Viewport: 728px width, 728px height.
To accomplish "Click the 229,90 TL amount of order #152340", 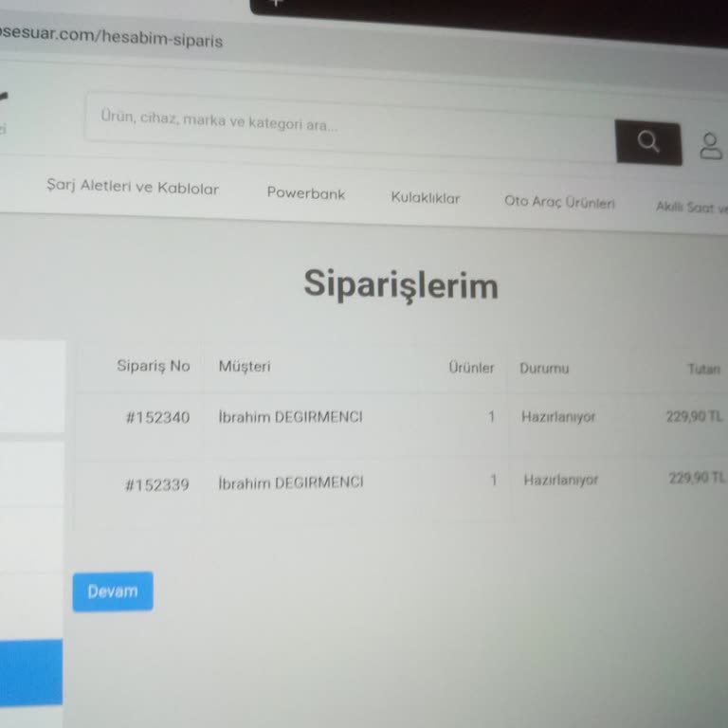I will [x=695, y=416].
